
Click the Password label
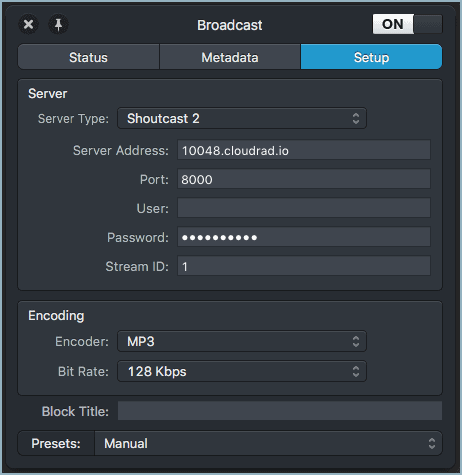click(x=138, y=238)
